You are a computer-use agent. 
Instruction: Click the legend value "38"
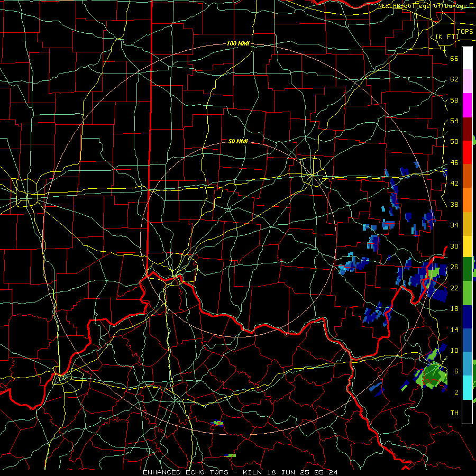pos(454,204)
